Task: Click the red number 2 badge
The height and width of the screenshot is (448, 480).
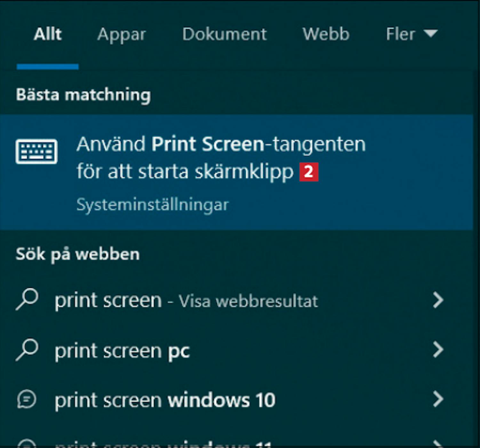Action: pos(309,172)
